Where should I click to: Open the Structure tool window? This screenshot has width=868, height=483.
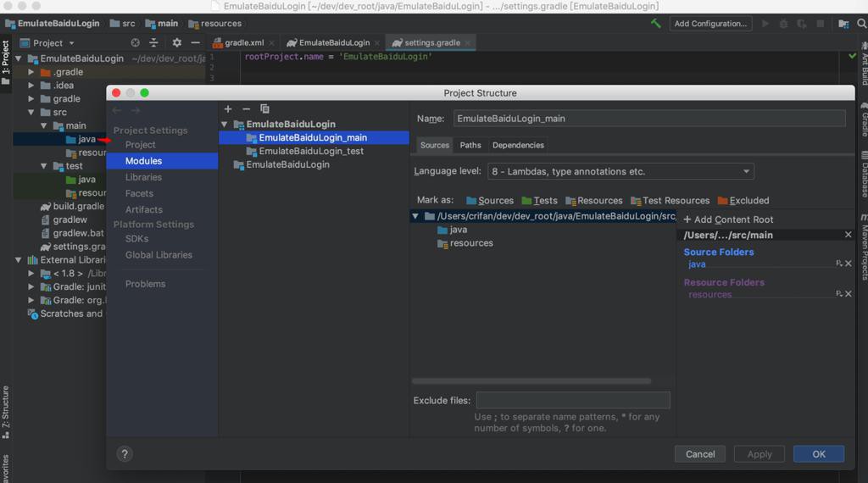(x=6, y=412)
